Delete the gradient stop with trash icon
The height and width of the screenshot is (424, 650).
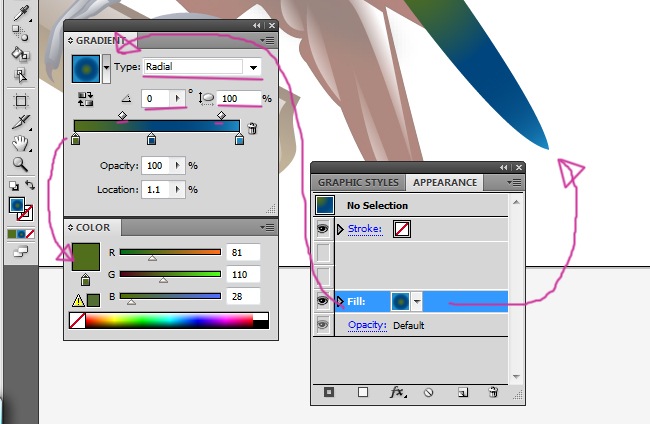(x=252, y=128)
